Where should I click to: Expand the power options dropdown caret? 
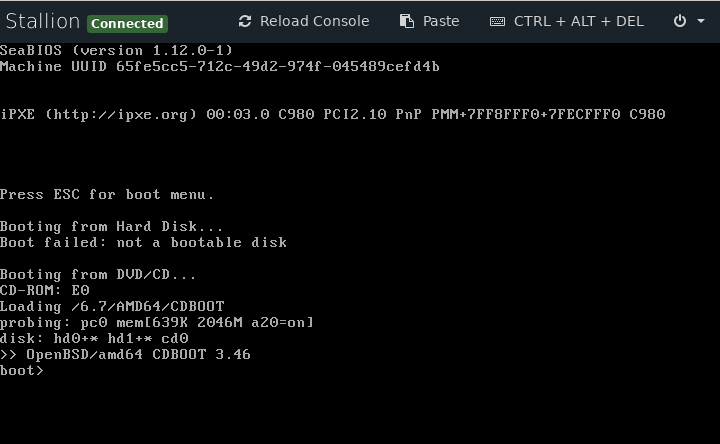701,21
